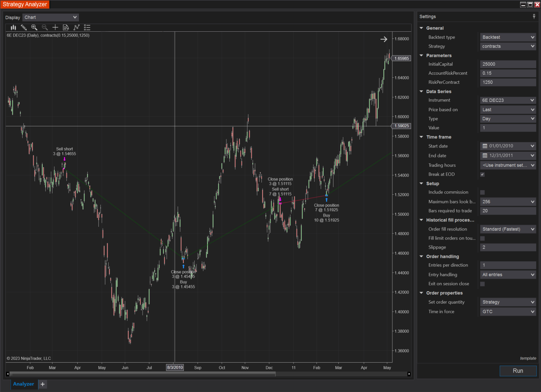The image size is (541, 392).
Task: Click the InitialCapital field
Action: click(508, 64)
